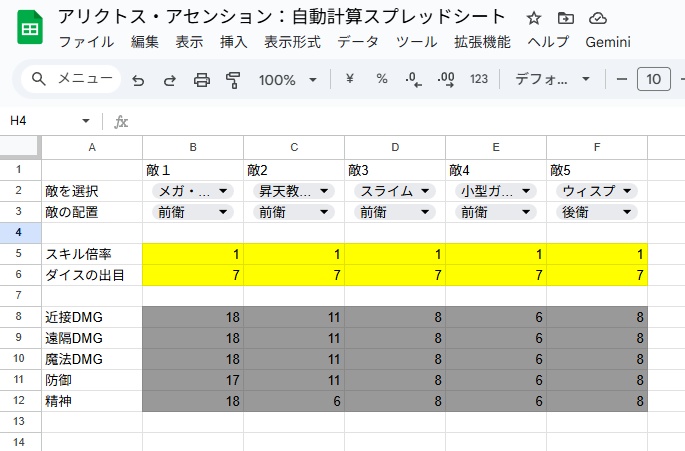This screenshot has height=451, width=685.
Task: Select column D header
Action: pos(395,147)
